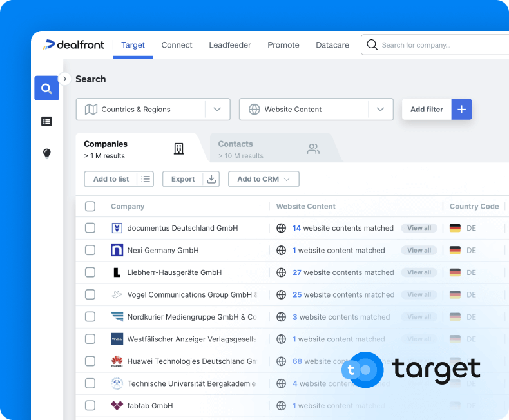This screenshot has height=420, width=509.
Task: Click Liebherr-Hausgeräte GmbH logo
Action: (117, 272)
